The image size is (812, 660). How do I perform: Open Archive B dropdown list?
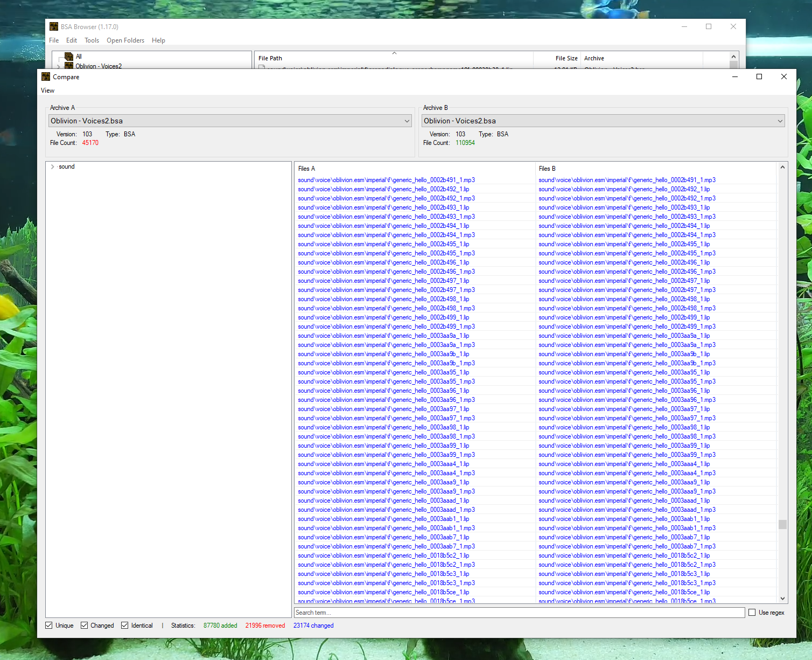coord(603,121)
